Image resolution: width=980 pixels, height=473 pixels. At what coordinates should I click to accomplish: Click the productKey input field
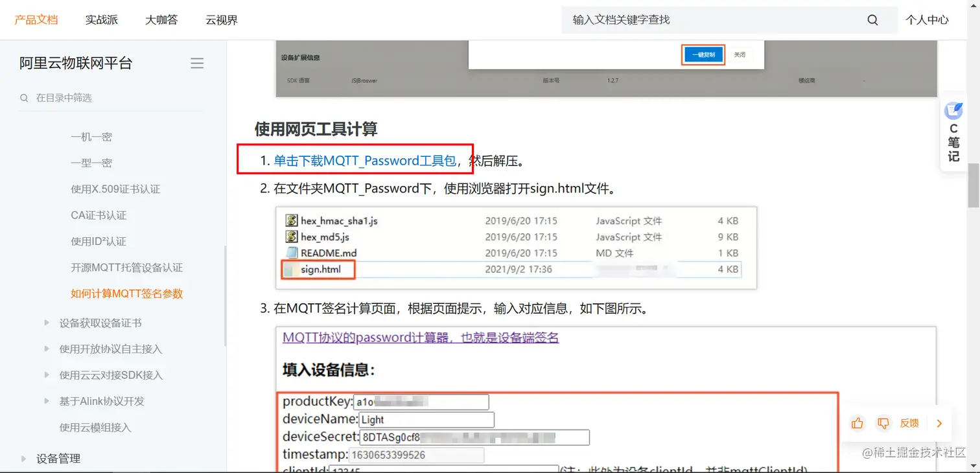[421, 402]
